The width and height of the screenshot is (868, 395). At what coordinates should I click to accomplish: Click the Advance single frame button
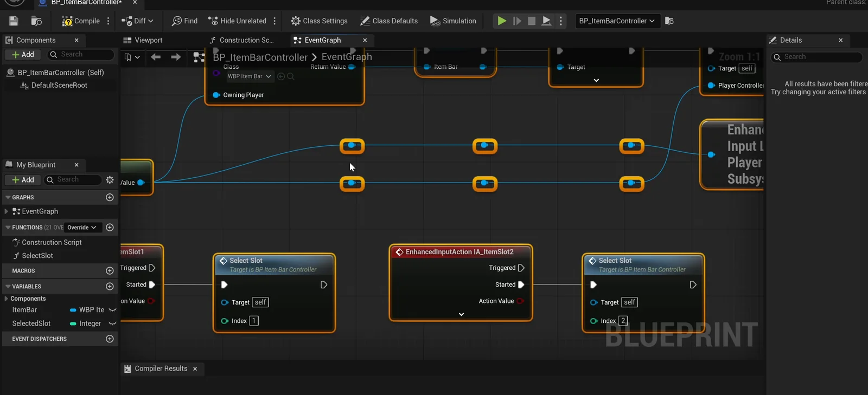(x=517, y=21)
